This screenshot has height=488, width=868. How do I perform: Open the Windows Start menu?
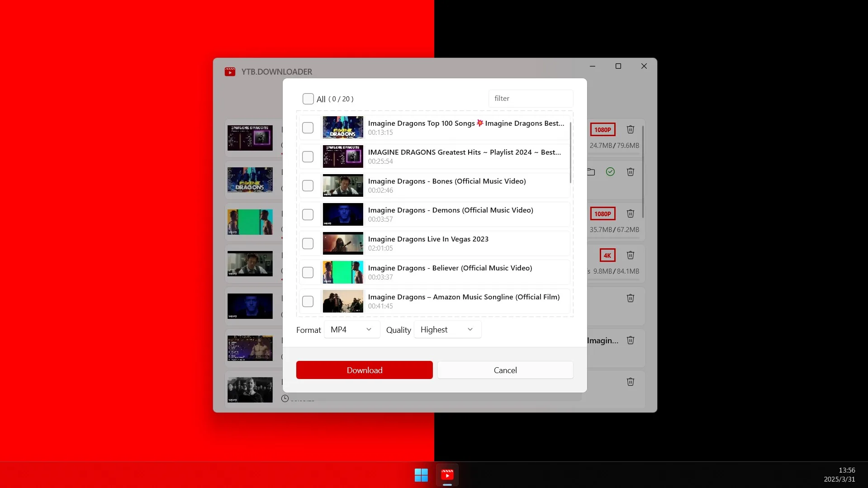pyautogui.click(x=421, y=475)
